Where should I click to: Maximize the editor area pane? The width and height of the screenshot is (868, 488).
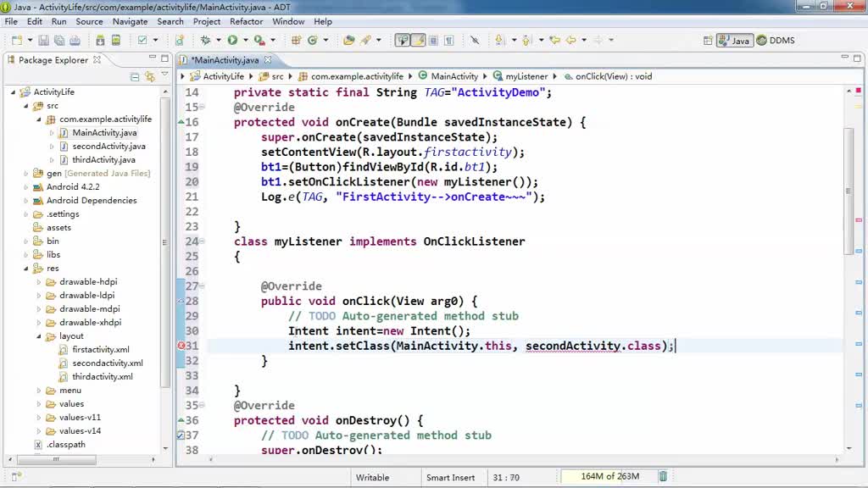pos(857,58)
